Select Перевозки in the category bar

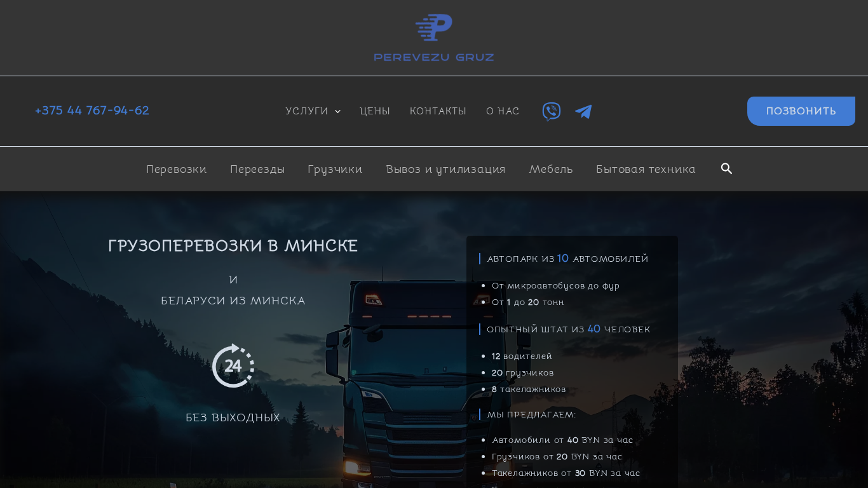coord(177,169)
